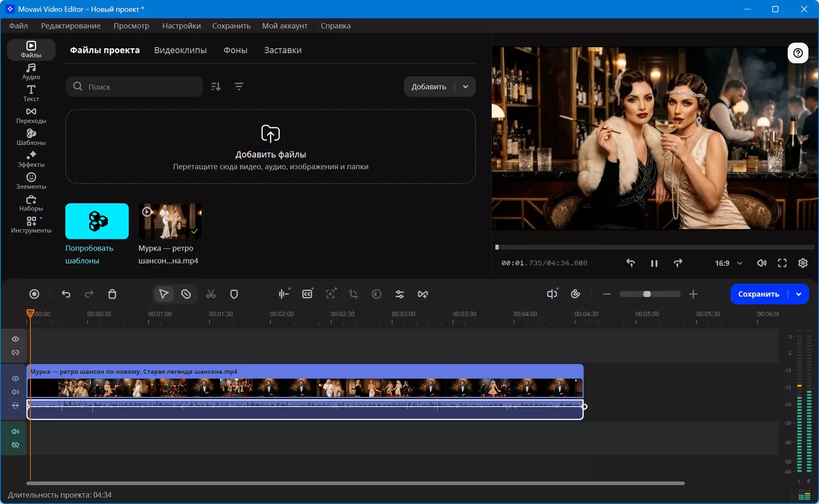Open the clip properties sliders icon

pyautogui.click(x=400, y=294)
